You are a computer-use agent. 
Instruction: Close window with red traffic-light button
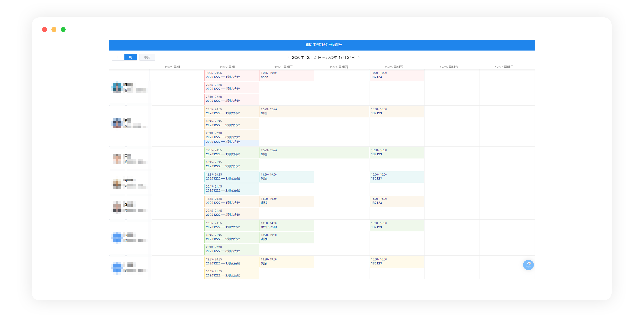coord(45,30)
